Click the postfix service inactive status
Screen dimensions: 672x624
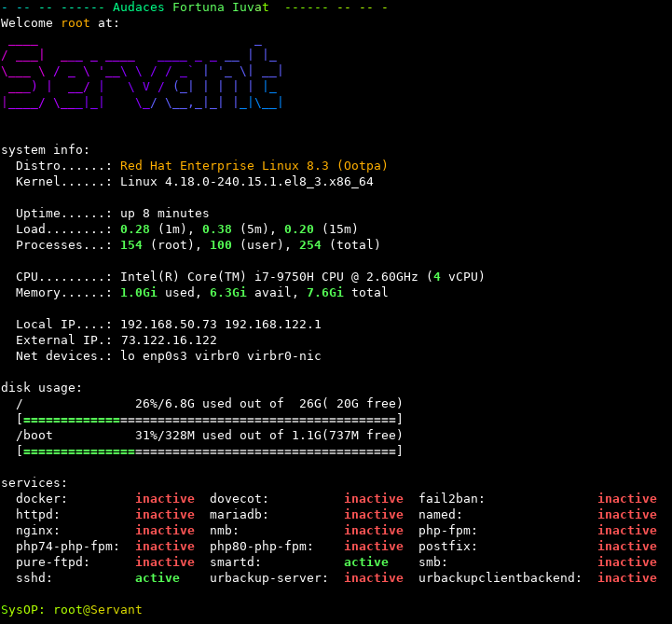pos(627,547)
